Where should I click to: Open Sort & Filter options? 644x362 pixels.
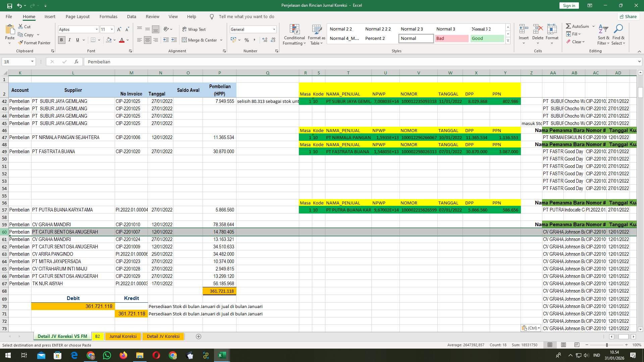pos(603,35)
